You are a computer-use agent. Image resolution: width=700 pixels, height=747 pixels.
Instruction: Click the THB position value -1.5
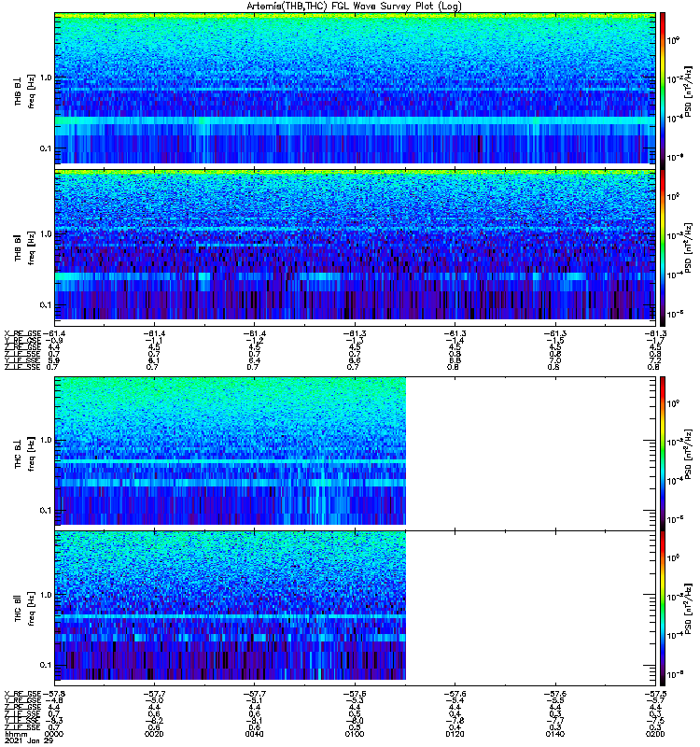coord(554,341)
